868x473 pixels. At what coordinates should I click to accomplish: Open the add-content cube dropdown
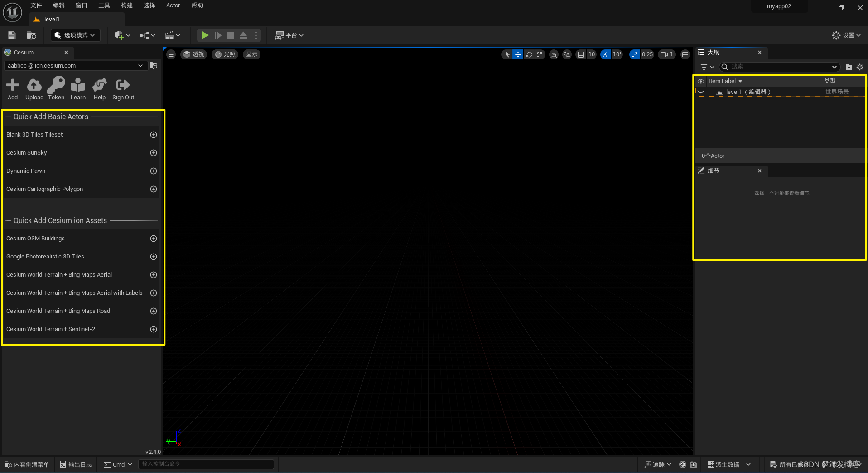122,35
